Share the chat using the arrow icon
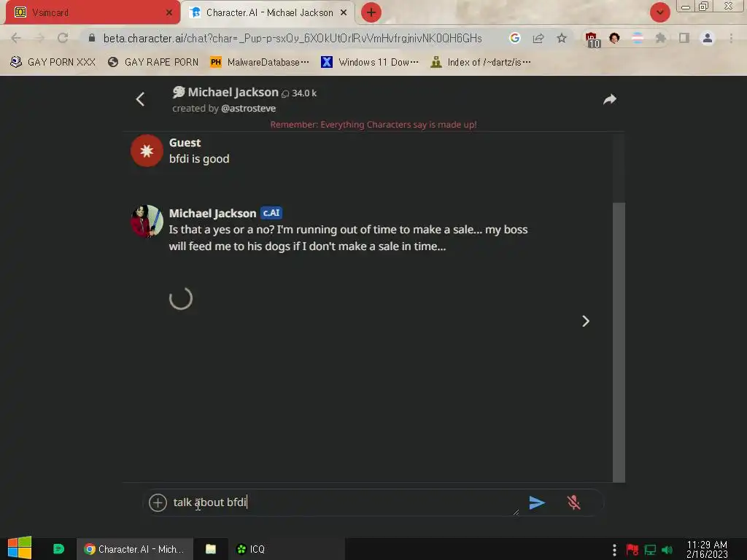Viewport: 747px width, 560px height. click(x=610, y=99)
